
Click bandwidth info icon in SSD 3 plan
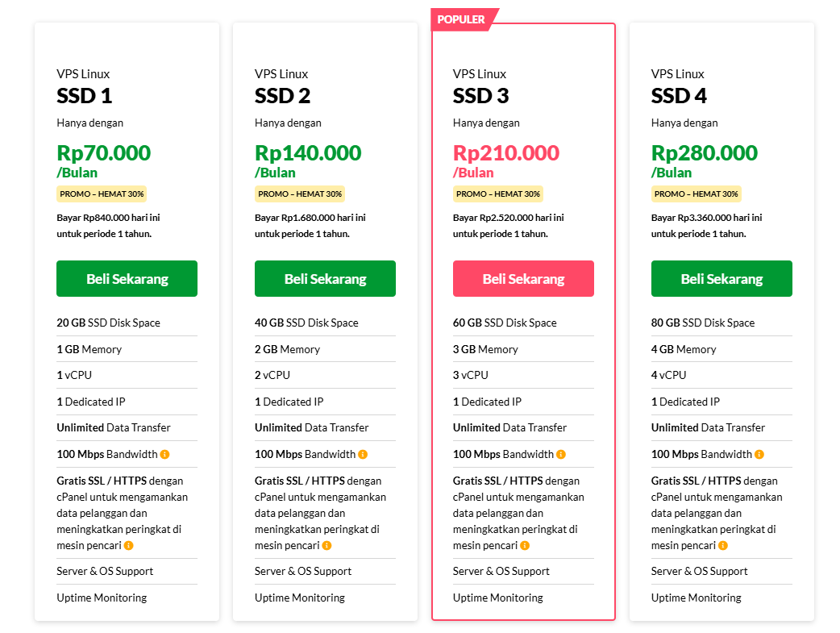click(561, 455)
